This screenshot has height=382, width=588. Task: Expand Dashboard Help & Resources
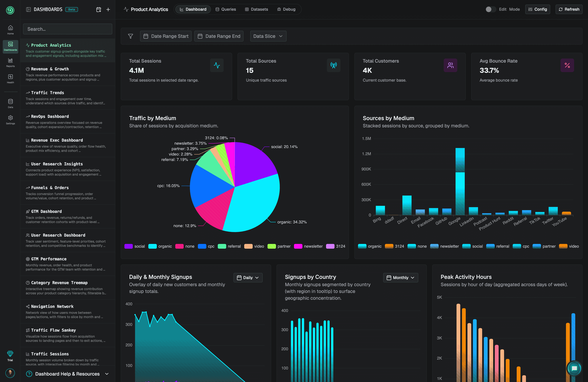click(x=67, y=374)
